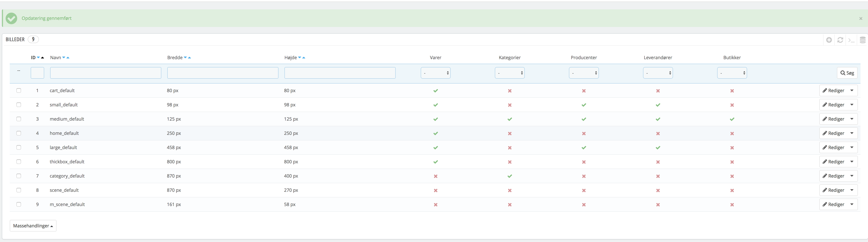Open the Varer filter dropdown
The height and width of the screenshot is (242, 868).
coord(435,73)
